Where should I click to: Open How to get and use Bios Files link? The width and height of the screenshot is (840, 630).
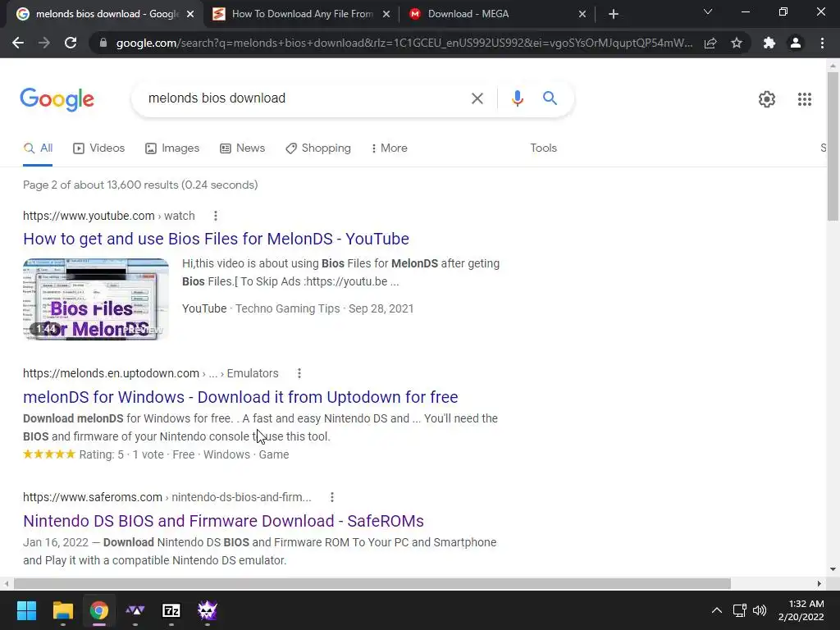click(x=216, y=239)
